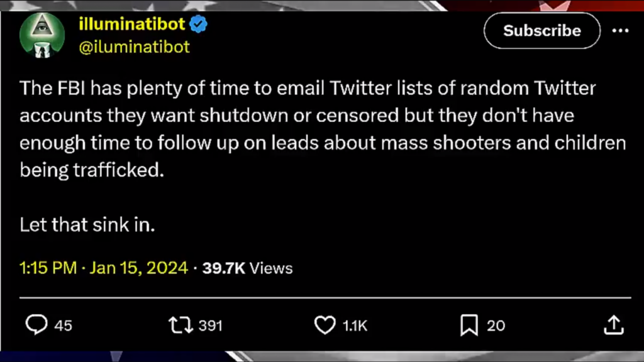
Task: Click the reply speech bubble icon
Action: (36, 324)
